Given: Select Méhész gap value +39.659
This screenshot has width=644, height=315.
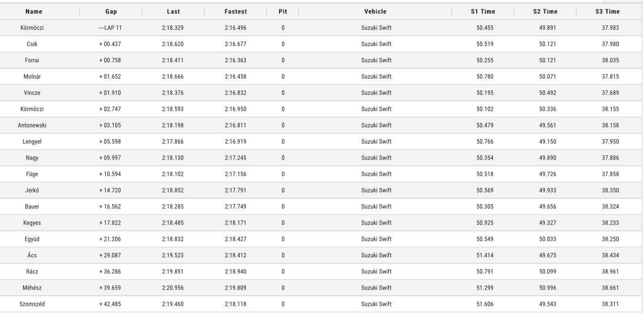Looking at the screenshot, I should pyautogui.click(x=110, y=288).
